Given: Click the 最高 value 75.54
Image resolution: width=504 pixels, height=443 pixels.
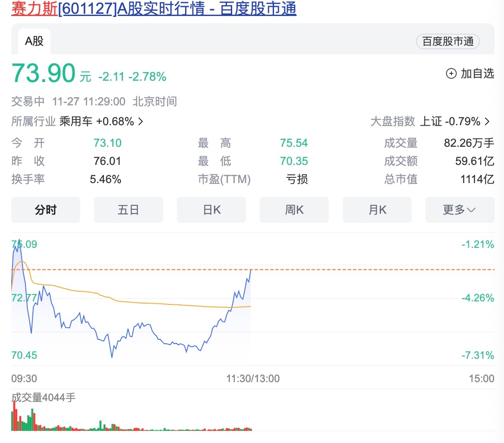Looking at the screenshot, I should pyautogui.click(x=294, y=143).
